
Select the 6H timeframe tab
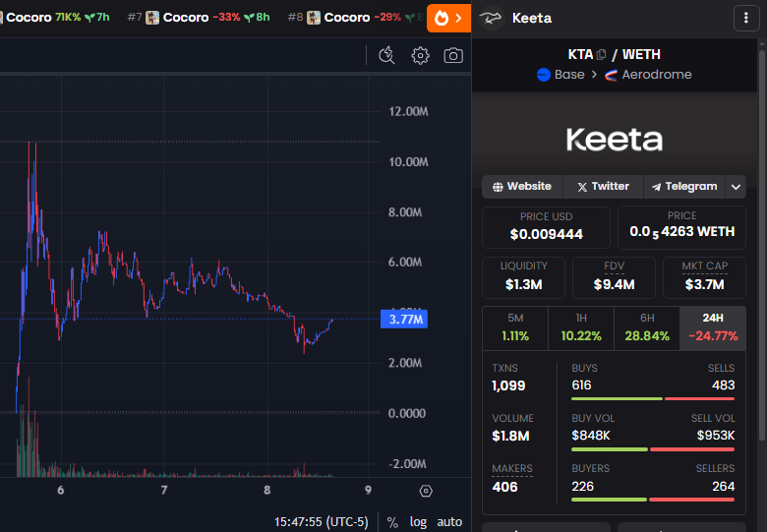pyautogui.click(x=647, y=327)
